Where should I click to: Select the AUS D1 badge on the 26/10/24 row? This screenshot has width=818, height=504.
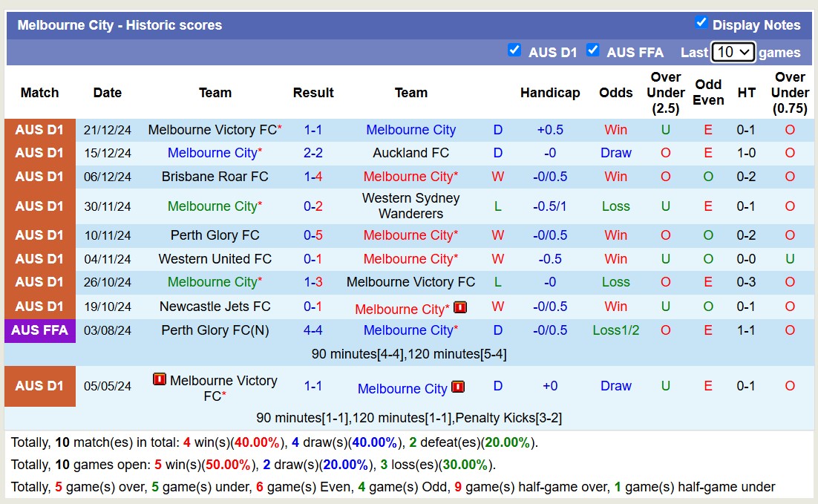click(x=39, y=282)
